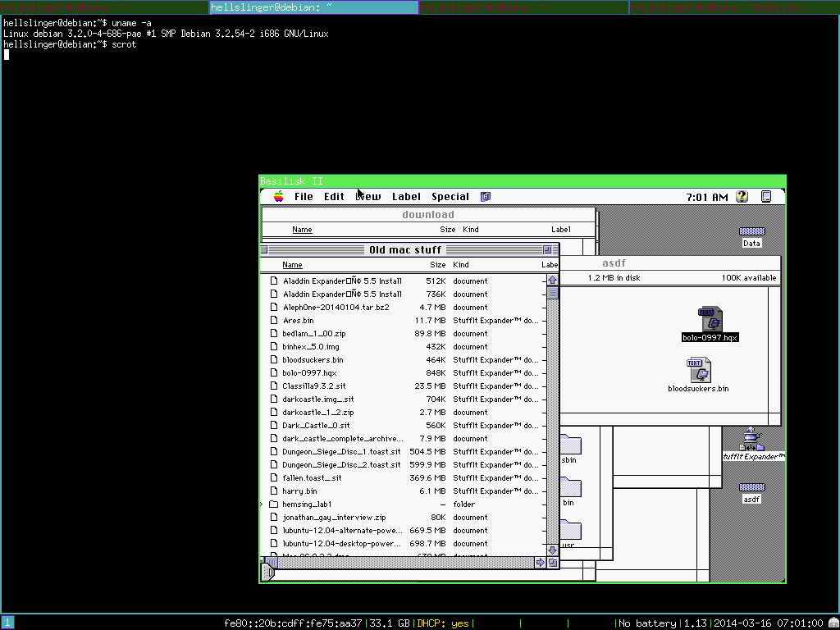Click workspace 1 indicator in status bar
Viewport: 840px width, 630px height.
pyautogui.click(x=7, y=623)
